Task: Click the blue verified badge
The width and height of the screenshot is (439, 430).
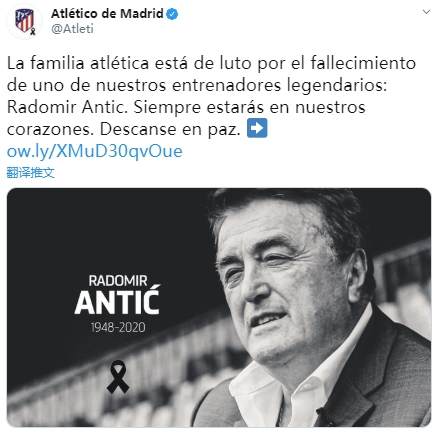Action: pos(172,14)
